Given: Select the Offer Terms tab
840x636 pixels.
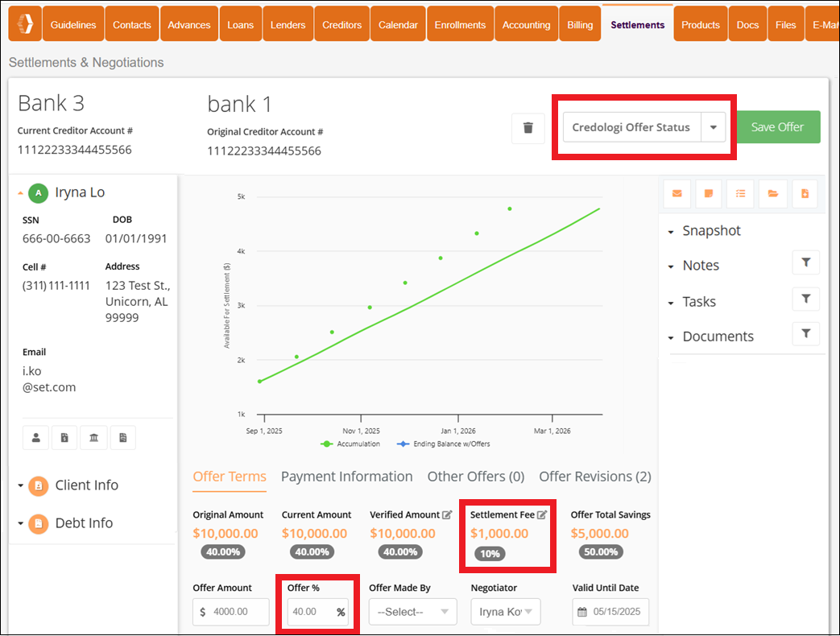Looking at the screenshot, I should pos(230,477).
